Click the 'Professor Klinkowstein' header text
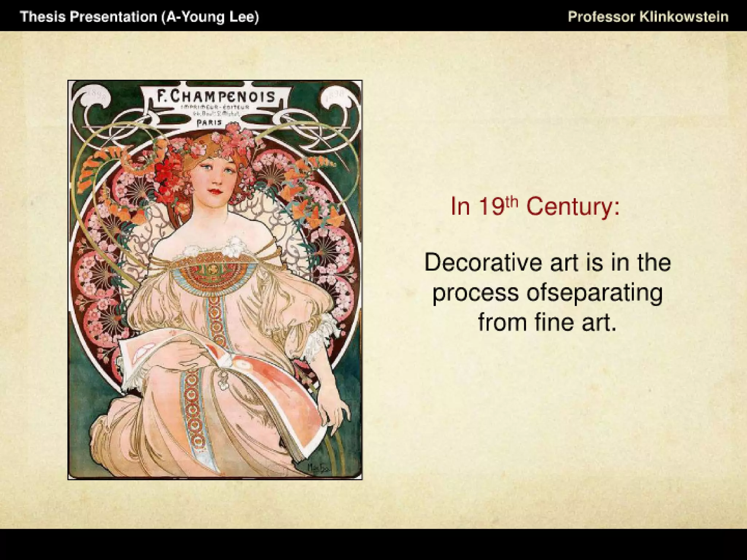Screen dimensions: 747x560 click(648, 17)
